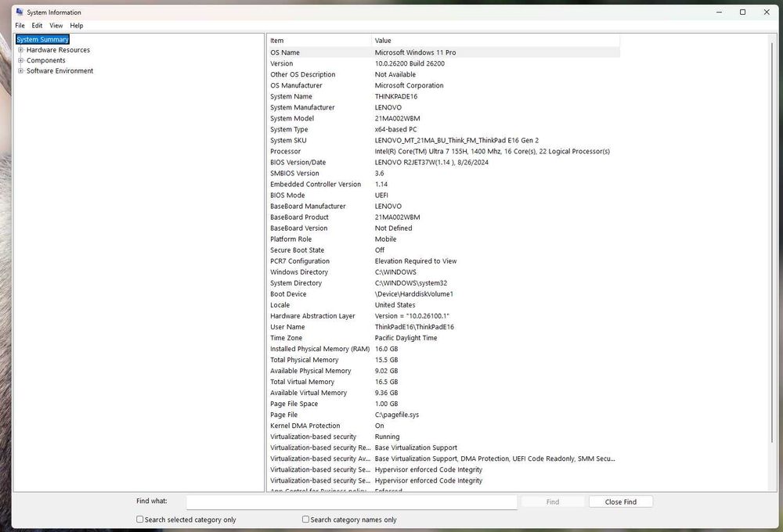Screen dimensions: 783x532
Task: Click the 10.0.26200 Build 26200 value
Action: click(410, 63)
